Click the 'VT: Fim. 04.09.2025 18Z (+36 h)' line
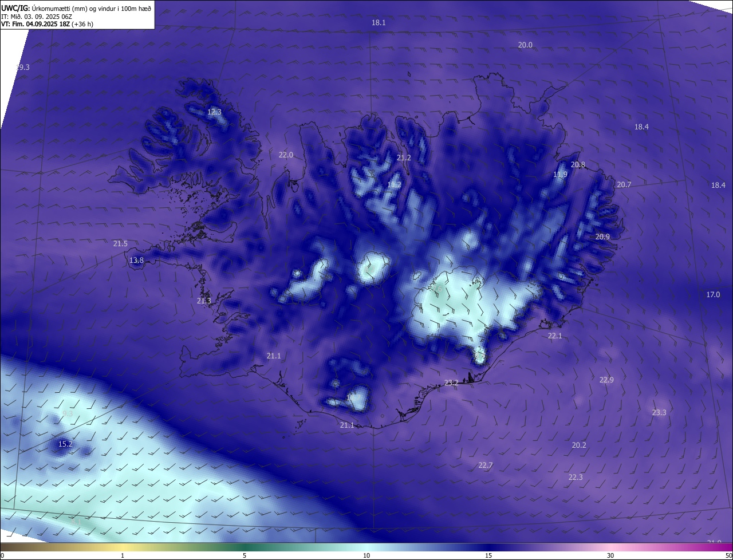 pyautogui.click(x=47, y=24)
